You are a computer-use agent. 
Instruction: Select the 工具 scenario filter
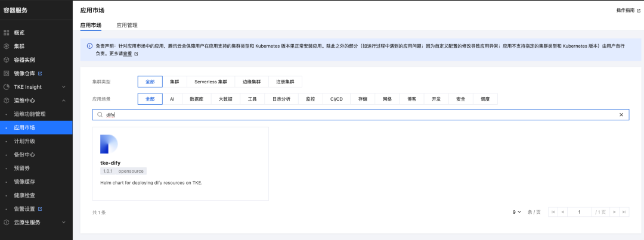click(x=252, y=99)
